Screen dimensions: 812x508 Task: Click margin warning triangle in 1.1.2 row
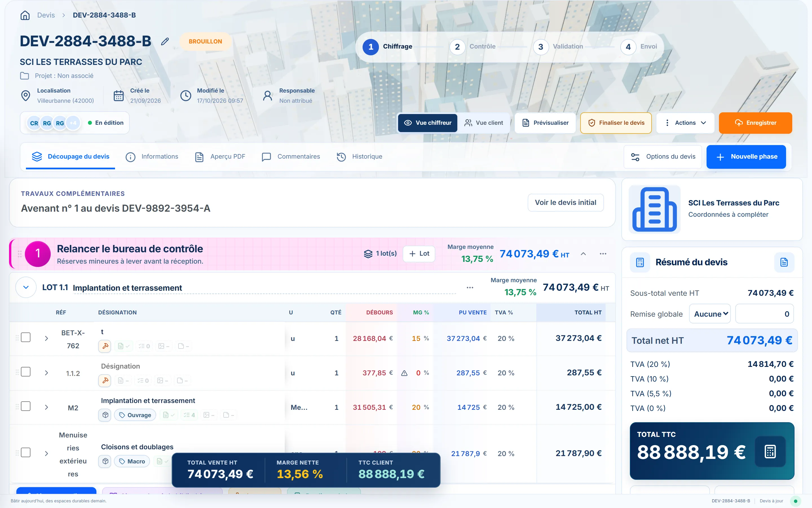point(404,373)
